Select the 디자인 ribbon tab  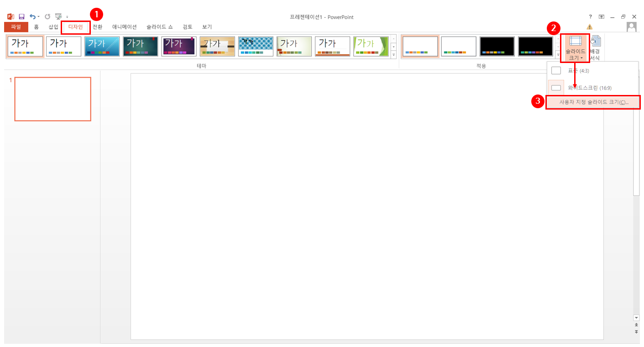pos(75,27)
